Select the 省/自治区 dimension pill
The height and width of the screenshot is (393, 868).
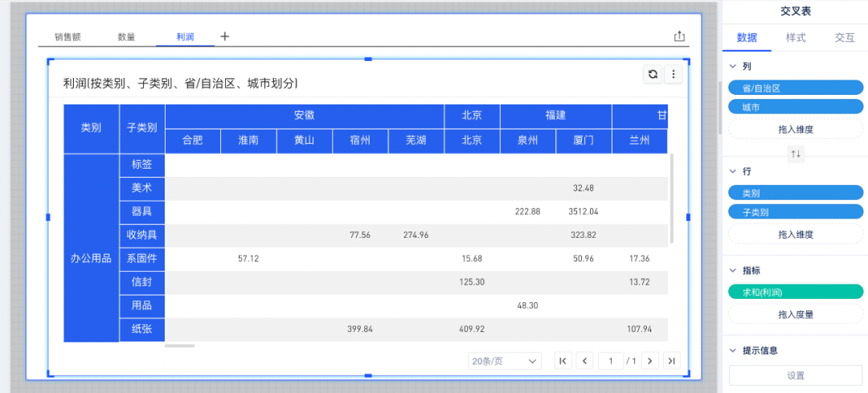coord(796,88)
